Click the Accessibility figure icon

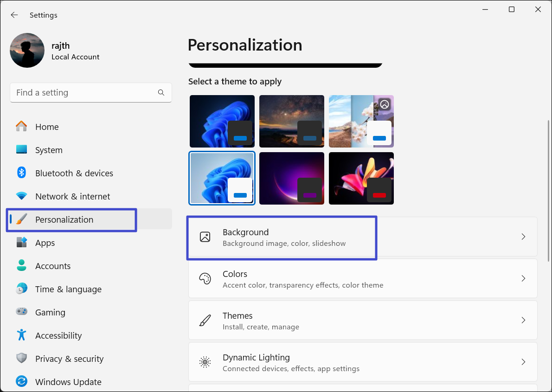[x=21, y=335]
